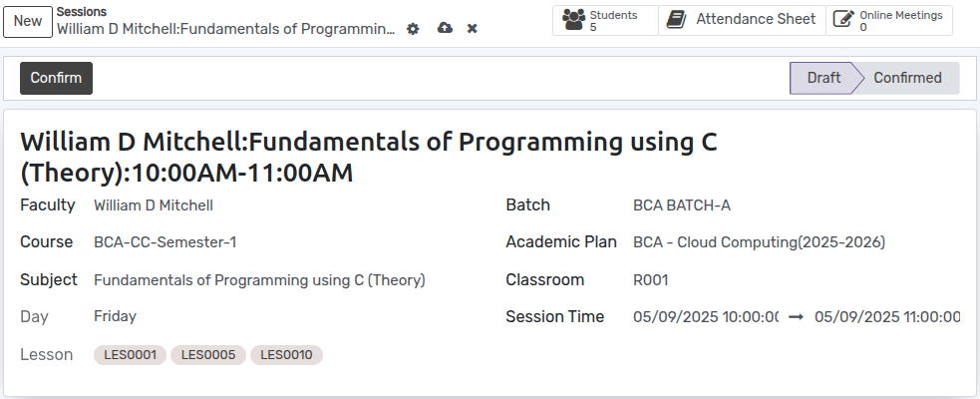Open the Students 5 stat button
The width and height of the screenshot is (980, 399).
click(605, 21)
